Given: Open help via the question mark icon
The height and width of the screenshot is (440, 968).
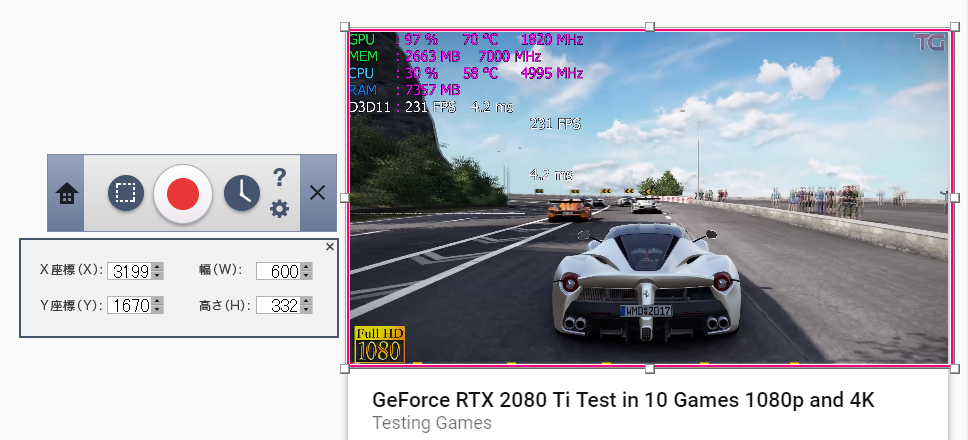Looking at the screenshot, I should pos(279,178).
